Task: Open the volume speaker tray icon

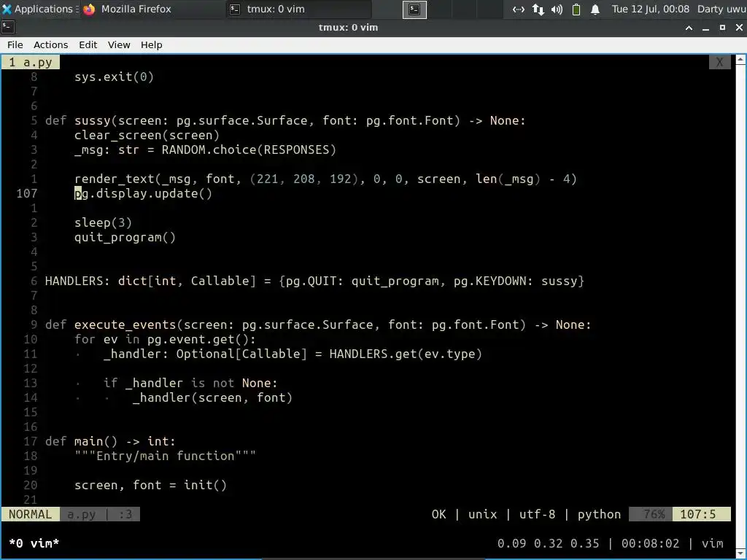Action: tap(557, 9)
